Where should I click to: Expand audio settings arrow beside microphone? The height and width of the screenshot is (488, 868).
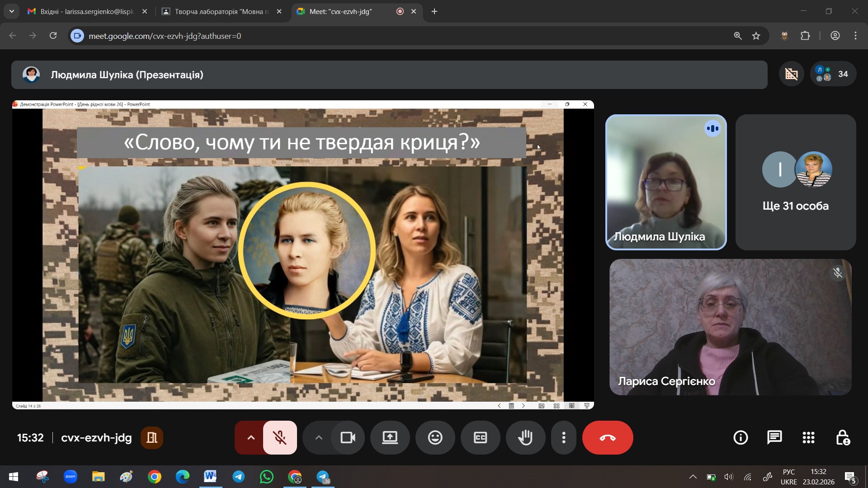pyautogui.click(x=251, y=437)
